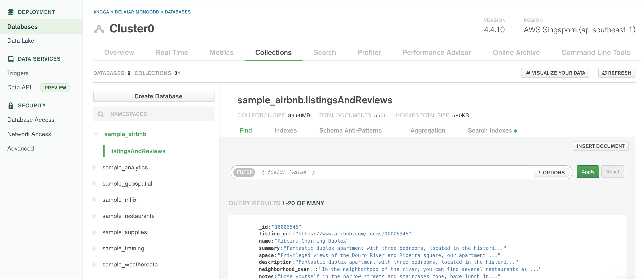Click the Deployment stack icon
644x279 pixels.
[11, 12]
